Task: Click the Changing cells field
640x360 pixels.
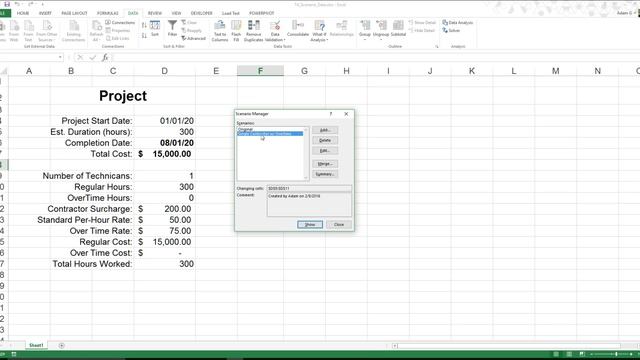Action: [x=309, y=189]
